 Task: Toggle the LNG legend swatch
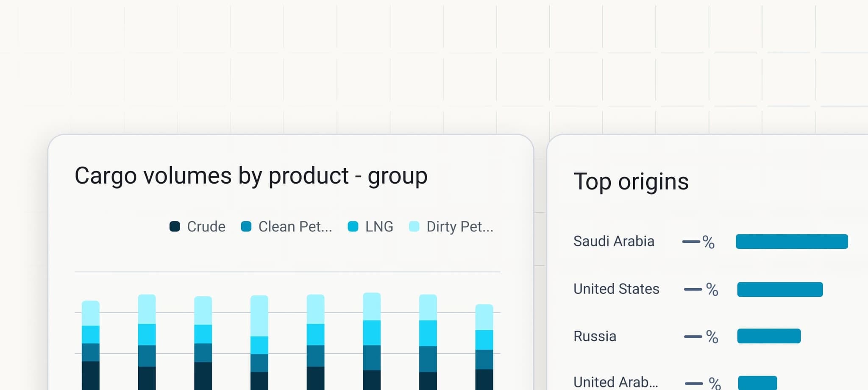[353, 226]
